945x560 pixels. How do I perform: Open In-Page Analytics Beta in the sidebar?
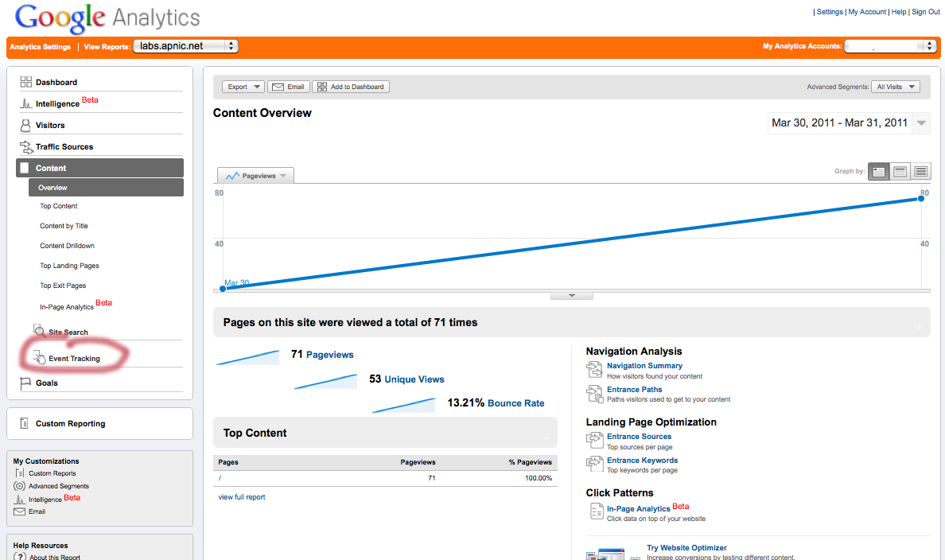(x=76, y=305)
